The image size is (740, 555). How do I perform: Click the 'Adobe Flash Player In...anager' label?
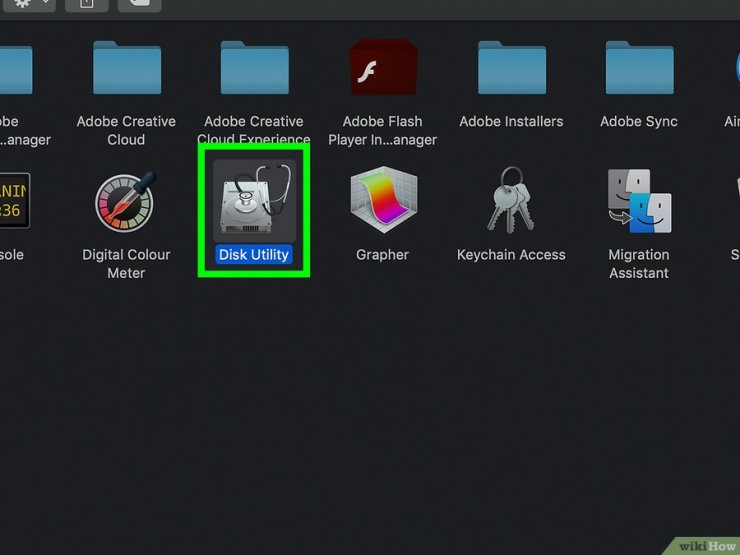[x=383, y=131]
